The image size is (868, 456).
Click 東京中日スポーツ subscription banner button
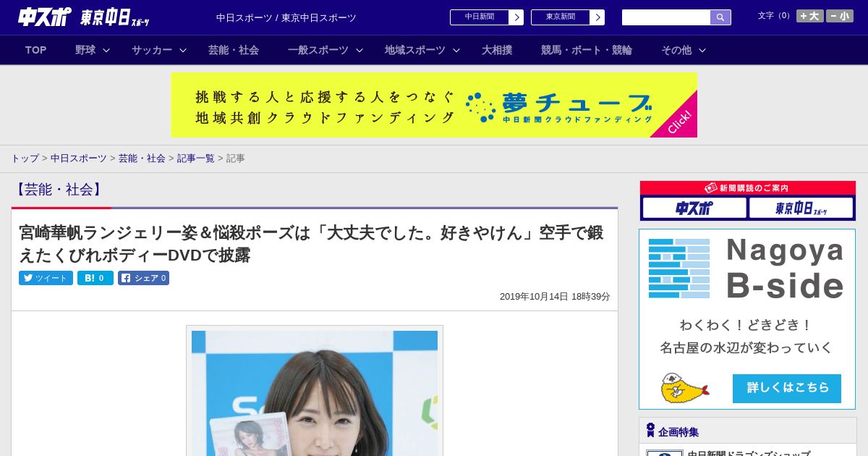click(x=801, y=208)
